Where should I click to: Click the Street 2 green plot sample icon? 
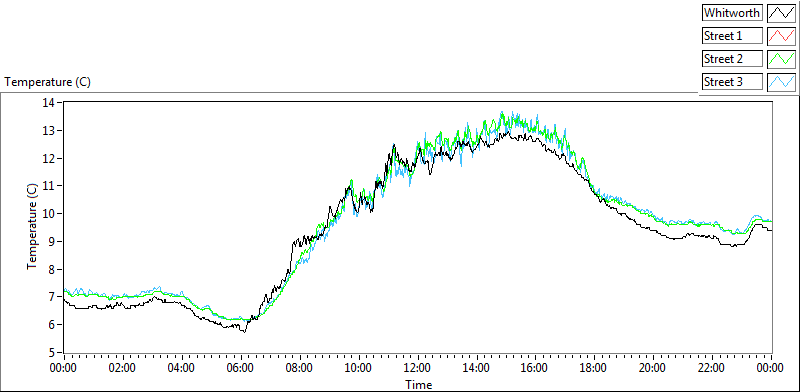point(781,59)
